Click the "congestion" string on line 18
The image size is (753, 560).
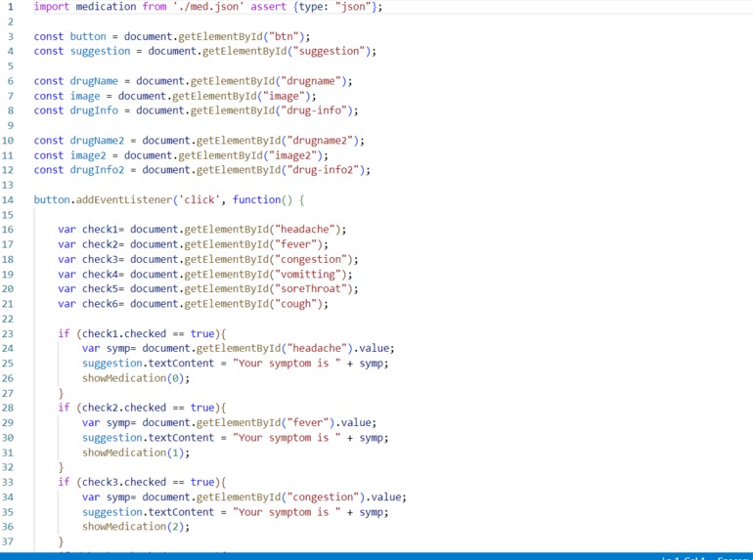tap(310, 259)
